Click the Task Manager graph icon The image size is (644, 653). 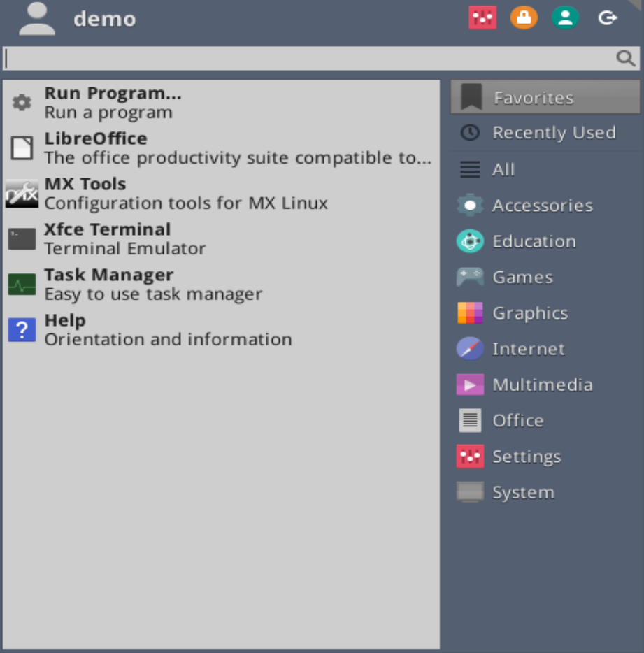(x=22, y=284)
